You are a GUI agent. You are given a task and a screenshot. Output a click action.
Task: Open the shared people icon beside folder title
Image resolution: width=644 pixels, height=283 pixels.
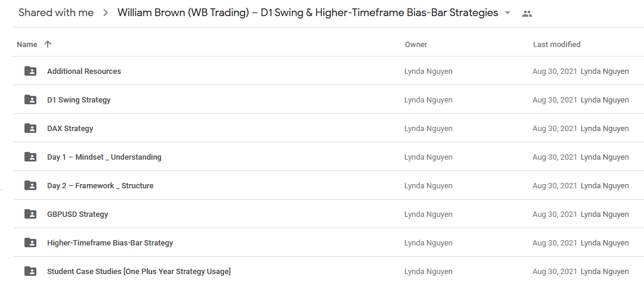tap(527, 14)
